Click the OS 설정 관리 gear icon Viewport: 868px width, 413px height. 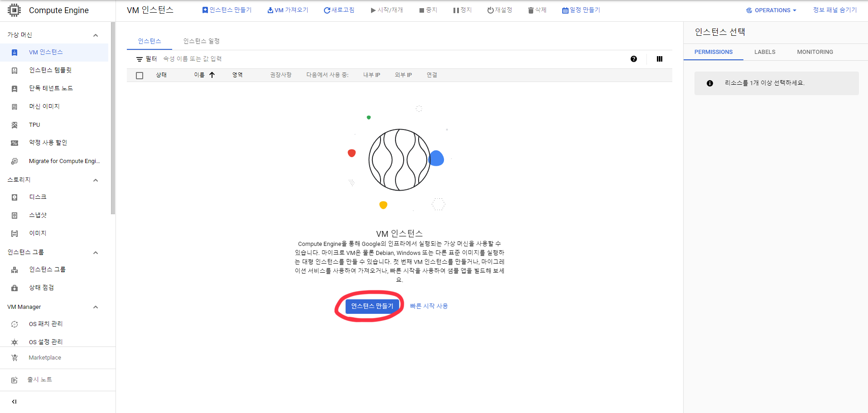(x=14, y=342)
